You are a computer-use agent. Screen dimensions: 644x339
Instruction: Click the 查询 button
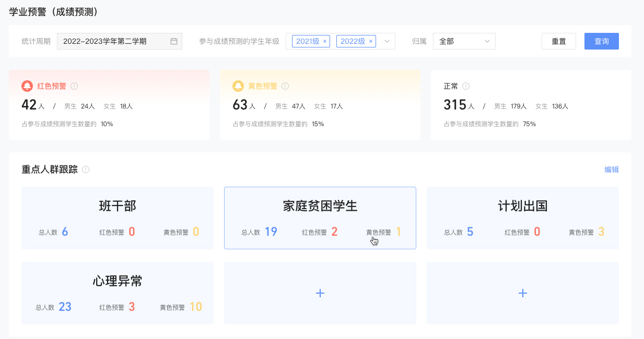tap(601, 41)
